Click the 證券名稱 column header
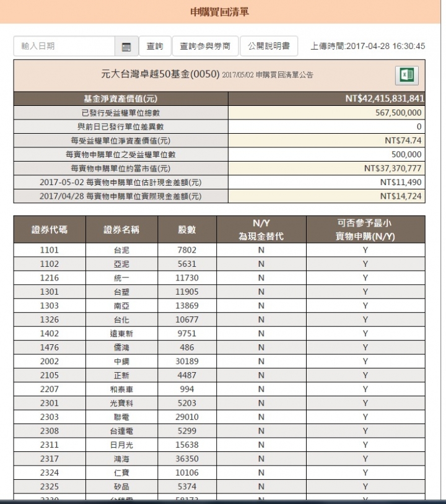The image size is (446, 504). coord(121,230)
